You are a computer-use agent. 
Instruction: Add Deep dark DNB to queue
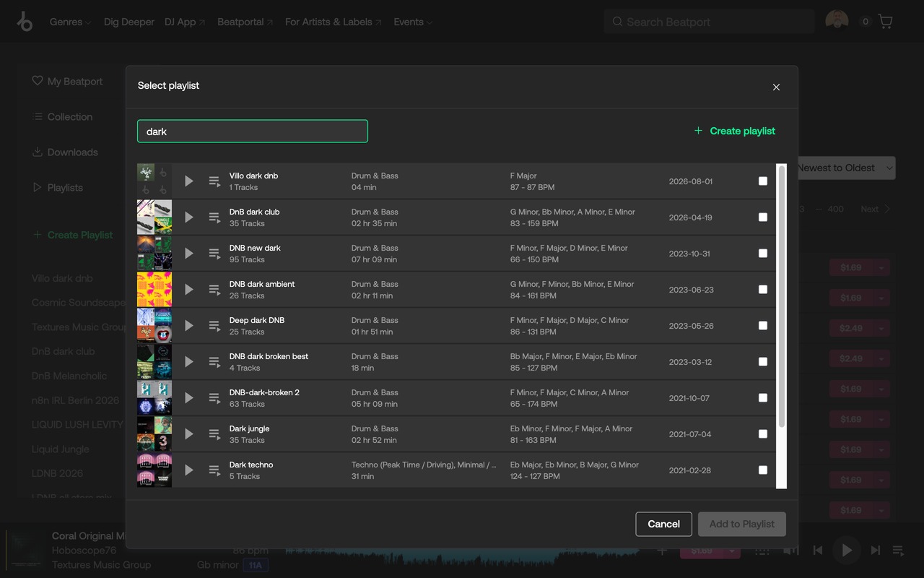(x=214, y=326)
